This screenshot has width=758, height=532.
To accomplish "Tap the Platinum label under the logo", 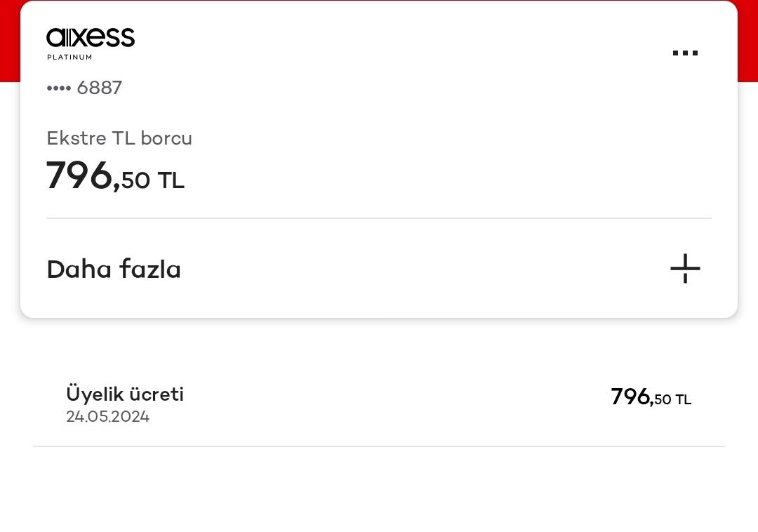I will 69,58.
